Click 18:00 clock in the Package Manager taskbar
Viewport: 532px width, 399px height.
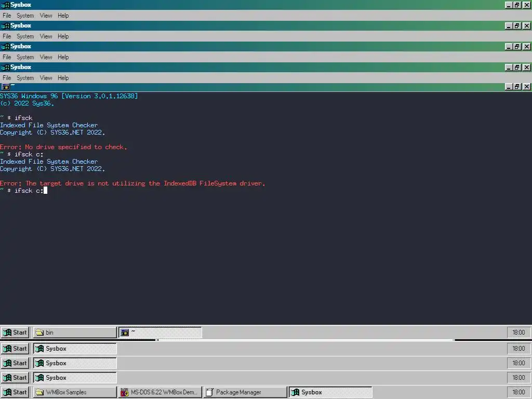coord(518,392)
